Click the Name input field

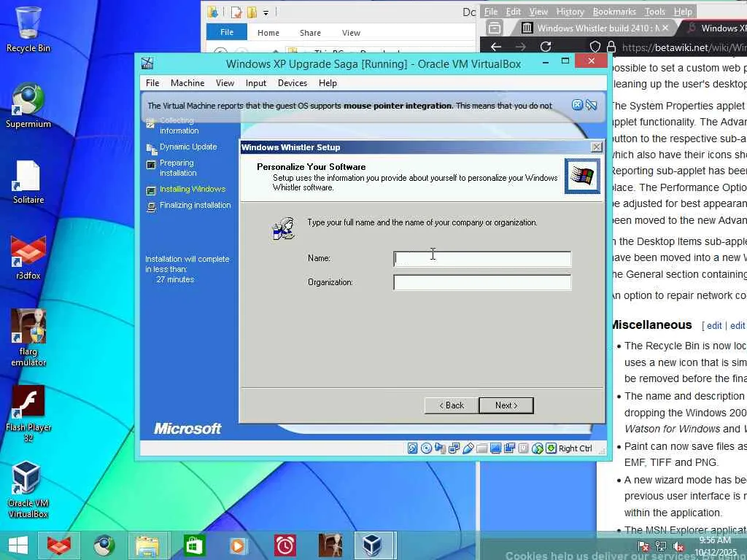(x=482, y=259)
